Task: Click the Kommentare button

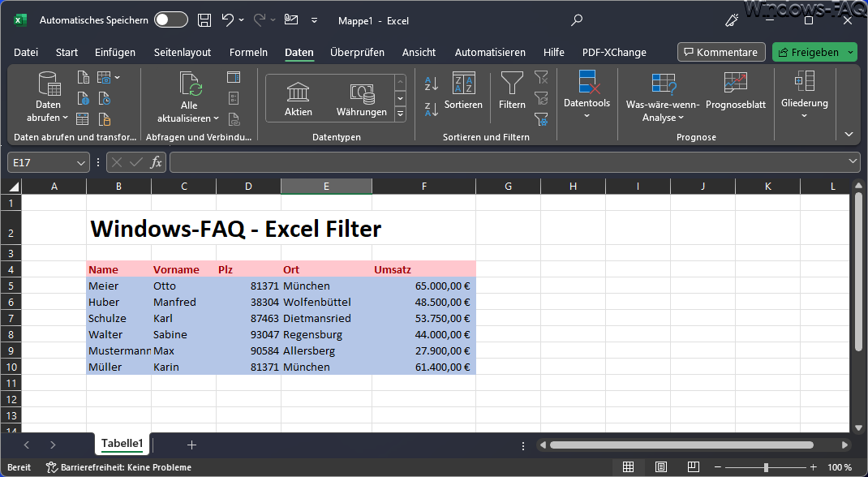Action: [x=721, y=52]
